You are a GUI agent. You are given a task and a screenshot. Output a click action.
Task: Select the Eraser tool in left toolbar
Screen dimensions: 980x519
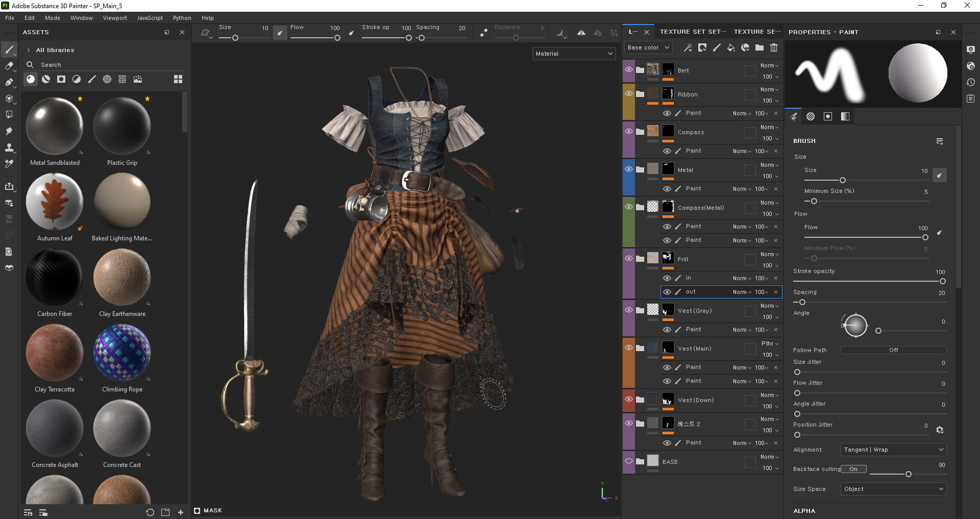9,66
